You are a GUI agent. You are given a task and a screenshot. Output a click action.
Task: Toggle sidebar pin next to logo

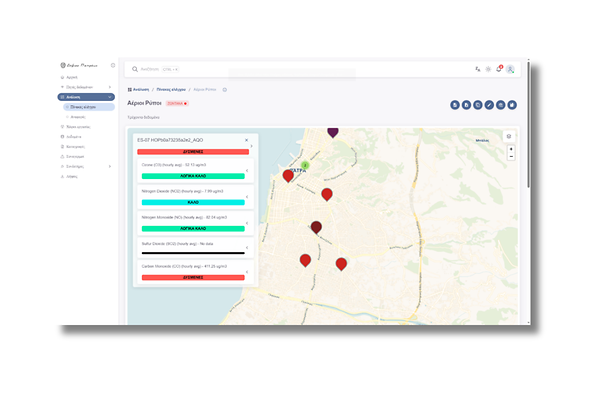click(113, 65)
